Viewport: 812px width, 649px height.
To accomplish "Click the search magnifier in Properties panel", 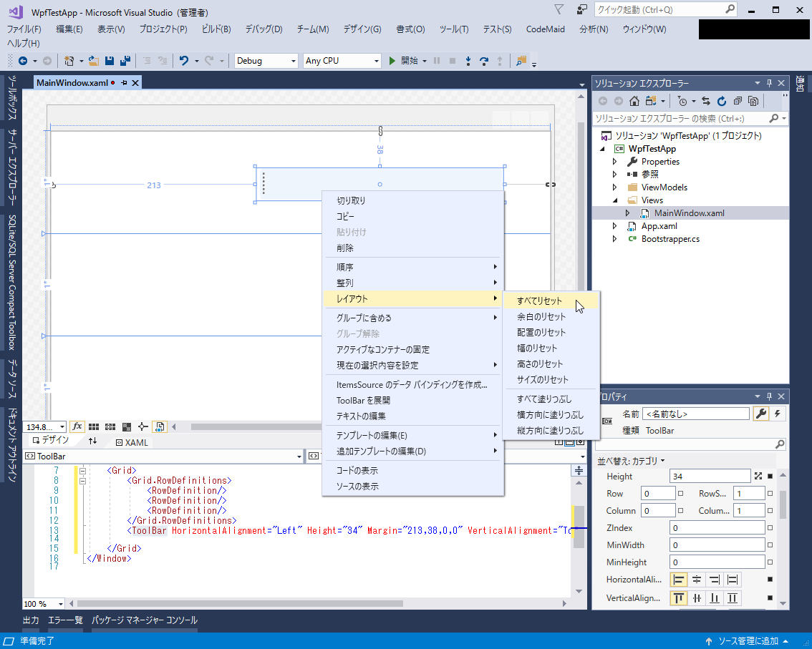I will click(x=780, y=444).
